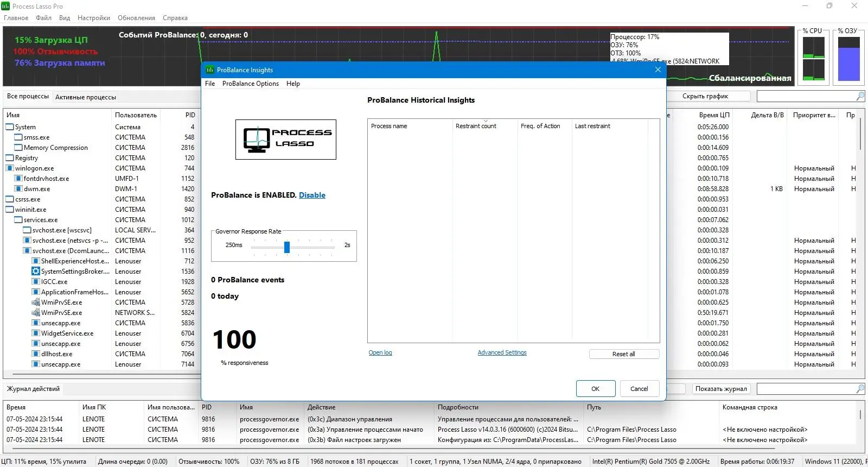Open the File menu in ProBalance Insights
Screen dimensions: 868x467
(x=210, y=84)
